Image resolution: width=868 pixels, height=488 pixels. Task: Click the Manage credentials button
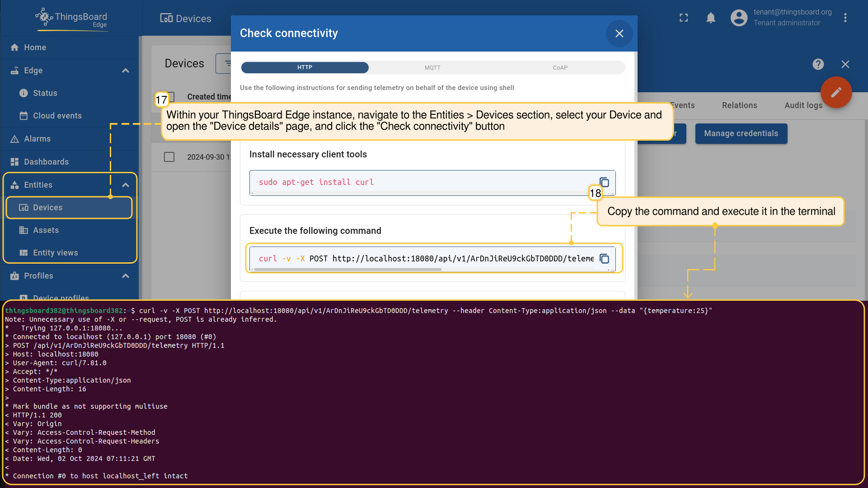click(741, 133)
